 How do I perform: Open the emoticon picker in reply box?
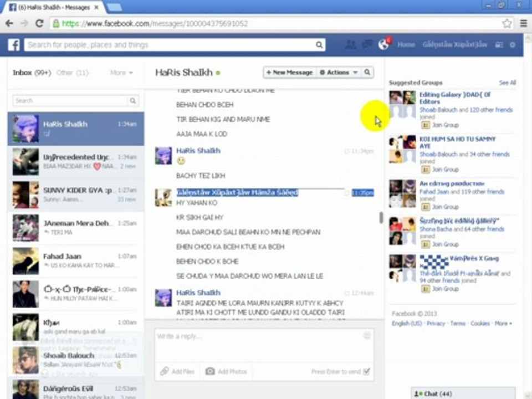[367, 336]
